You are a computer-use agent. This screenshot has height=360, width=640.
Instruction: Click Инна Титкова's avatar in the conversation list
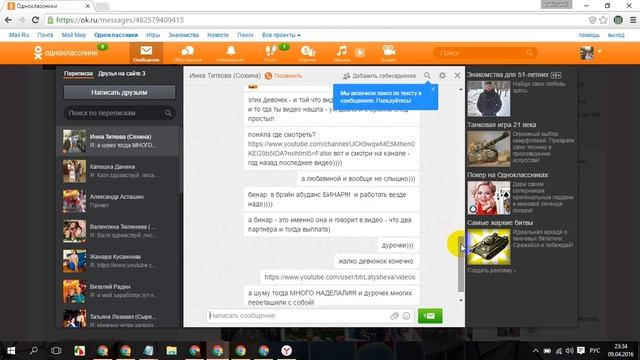coord(75,141)
